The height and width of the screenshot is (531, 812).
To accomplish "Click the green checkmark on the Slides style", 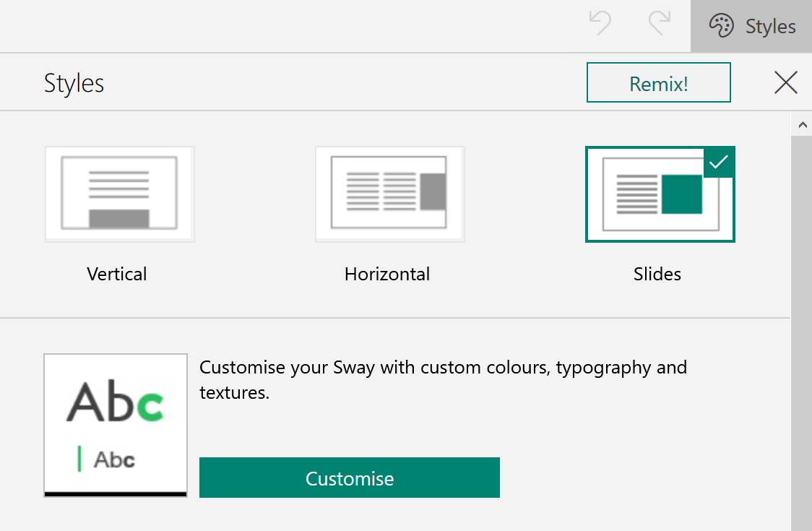I will (x=719, y=162).
